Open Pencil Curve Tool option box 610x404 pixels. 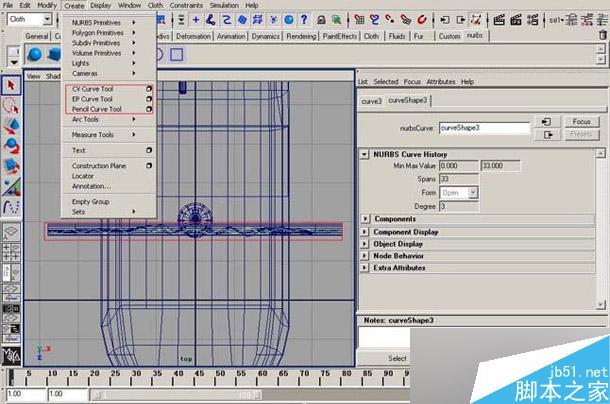[x=149, y=109]
